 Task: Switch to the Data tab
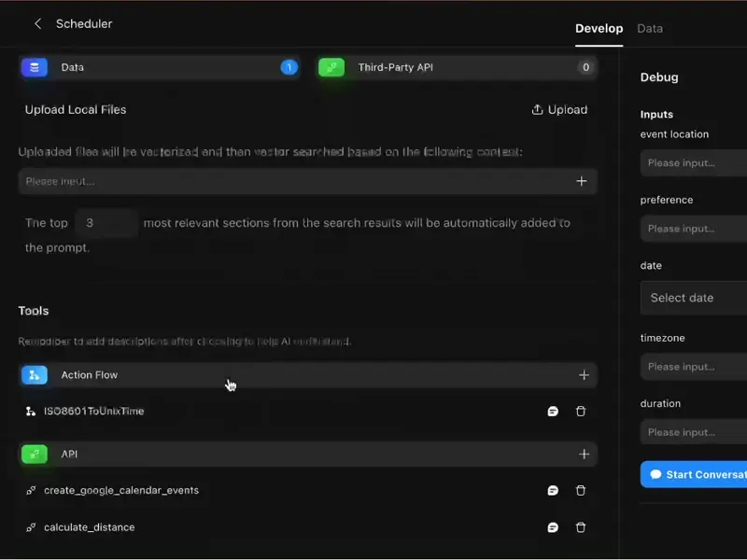point(650,28)
